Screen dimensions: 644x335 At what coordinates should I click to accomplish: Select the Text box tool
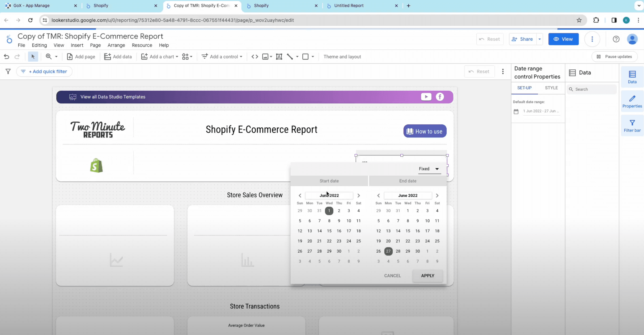279,57
